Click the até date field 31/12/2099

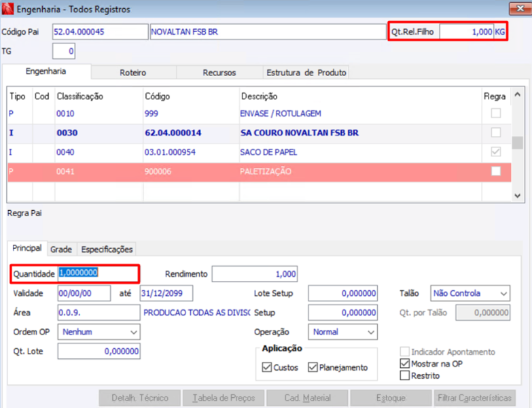(x=166, y=293)
